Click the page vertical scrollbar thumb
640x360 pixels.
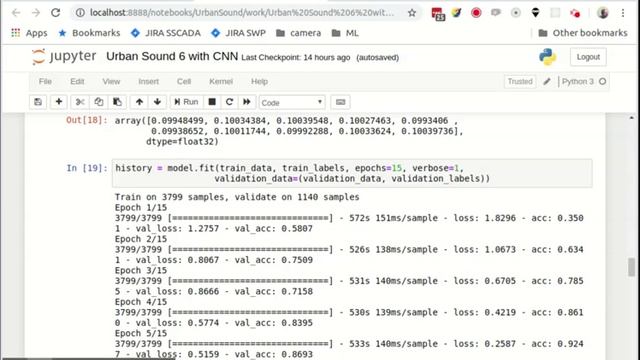point(631,267)
